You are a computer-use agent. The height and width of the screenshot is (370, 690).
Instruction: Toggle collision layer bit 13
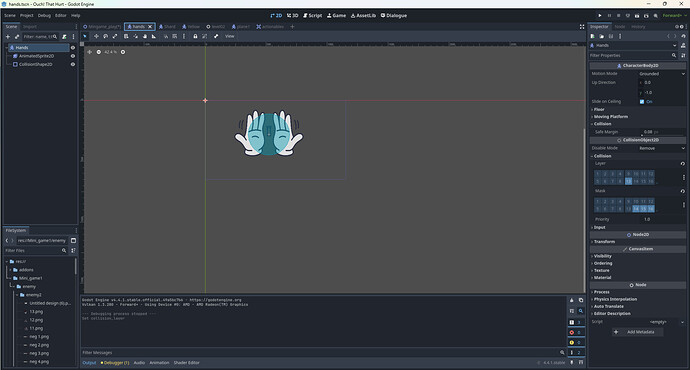(x=628, y=181)
